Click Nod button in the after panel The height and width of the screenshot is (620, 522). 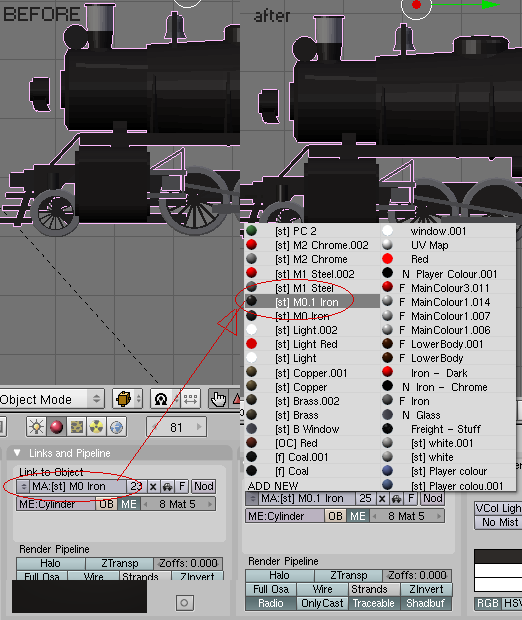click(x=433, y=499)
